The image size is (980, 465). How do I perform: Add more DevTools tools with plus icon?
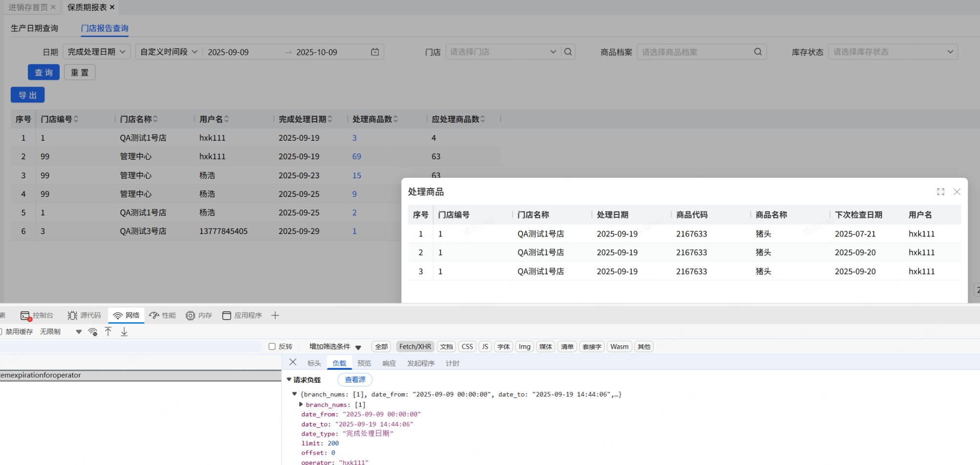pos(275,316)
